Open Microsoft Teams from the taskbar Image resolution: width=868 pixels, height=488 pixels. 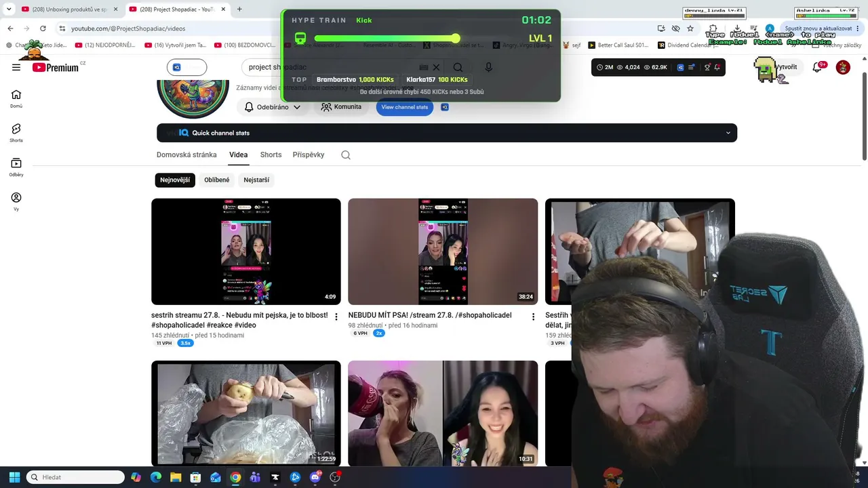255,477
